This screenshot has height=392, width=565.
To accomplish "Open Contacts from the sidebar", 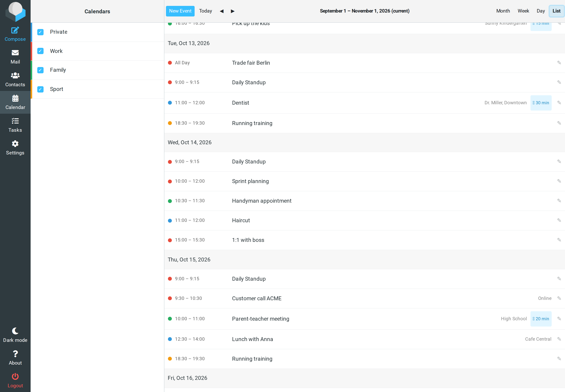I will (15, 80).
